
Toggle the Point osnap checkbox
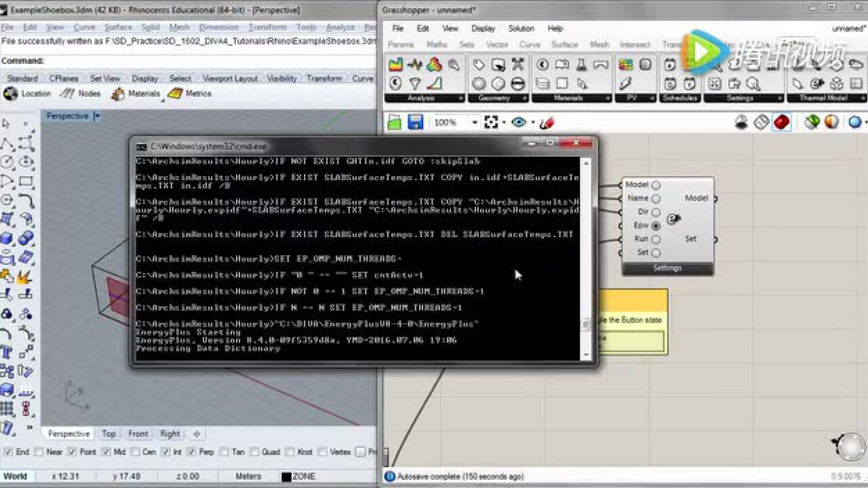click(73, 452)
